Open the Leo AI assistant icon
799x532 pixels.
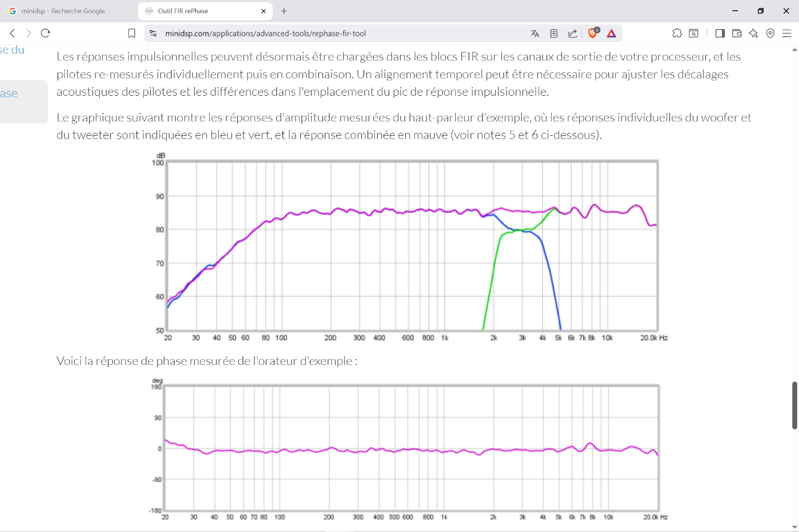[x=753, y=34]
